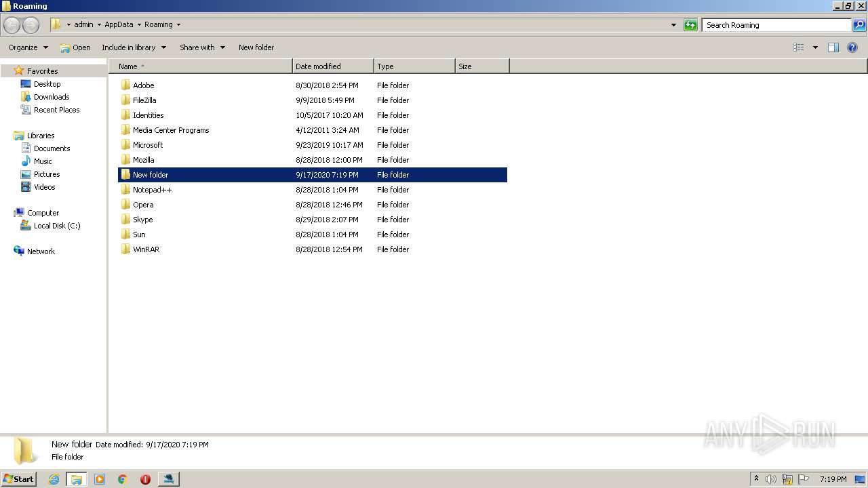The height and width of the screenshot is (488, 868).
Task: Click the change view icon
Action: point(799,47)
